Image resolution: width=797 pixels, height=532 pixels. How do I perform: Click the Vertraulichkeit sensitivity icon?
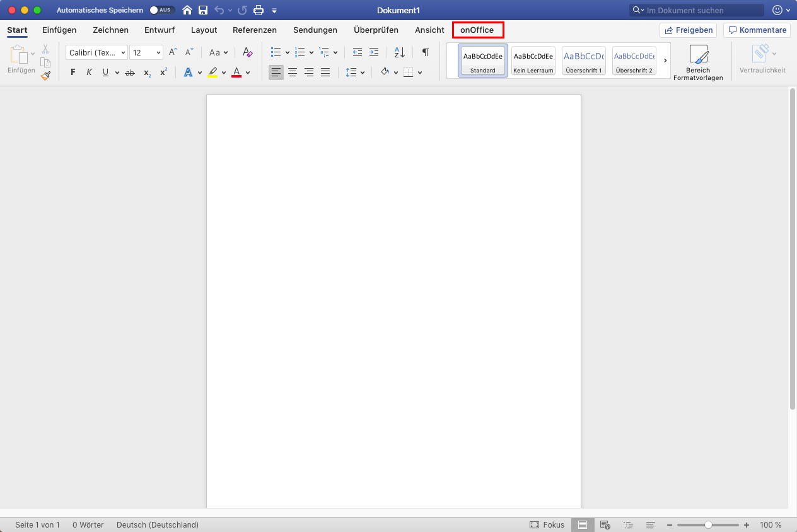[x=762, y=54]
